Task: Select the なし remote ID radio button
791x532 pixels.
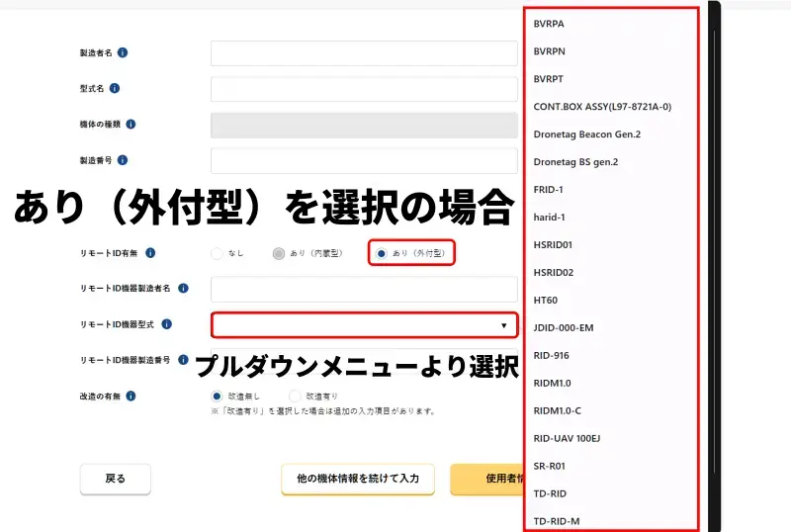Action: [x=217, y=253]
